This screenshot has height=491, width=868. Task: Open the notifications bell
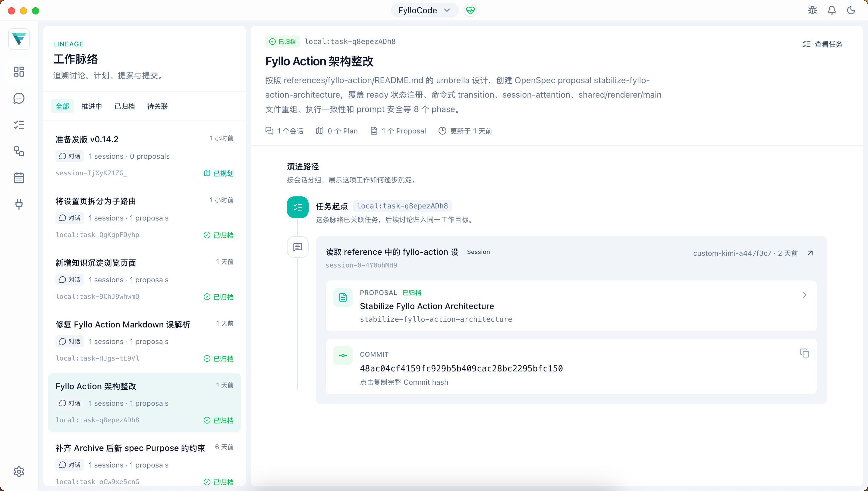point(832,11)
